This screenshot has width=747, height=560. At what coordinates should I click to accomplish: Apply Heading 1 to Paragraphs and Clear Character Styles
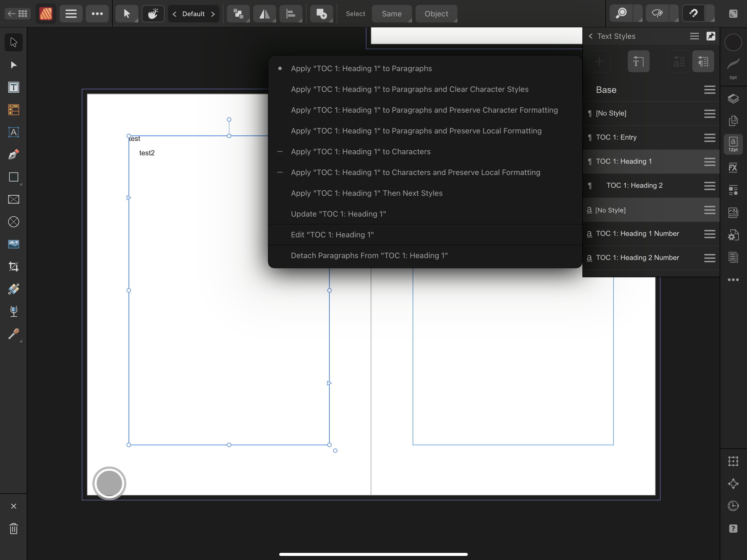(x=425, y=89)
